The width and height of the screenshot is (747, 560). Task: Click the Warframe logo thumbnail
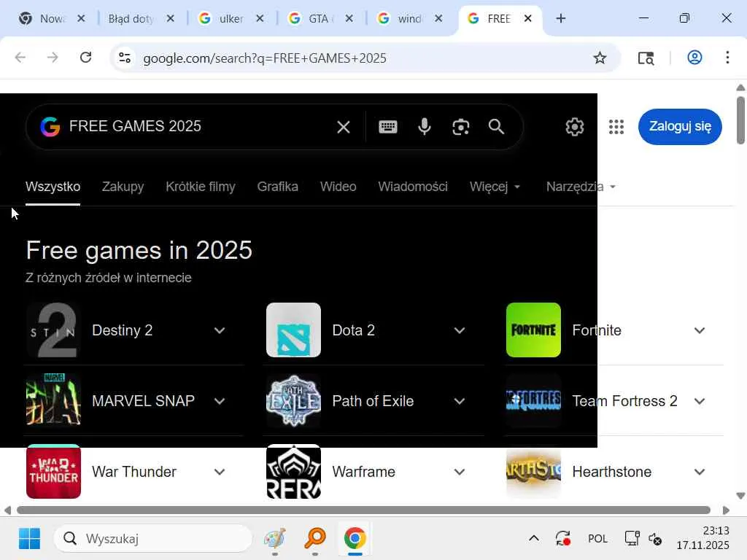pyautogui.click(x=293, y=472)
